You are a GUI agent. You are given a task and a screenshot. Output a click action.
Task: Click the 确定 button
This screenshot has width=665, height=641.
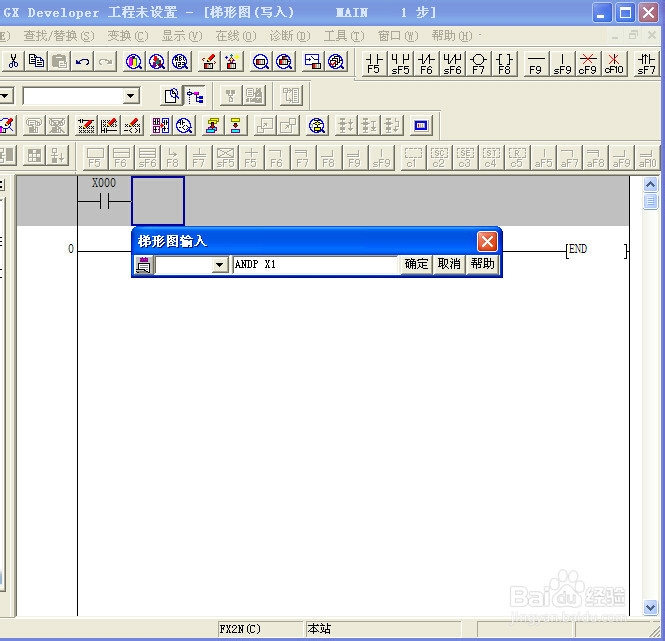click(x=416, y=264)
